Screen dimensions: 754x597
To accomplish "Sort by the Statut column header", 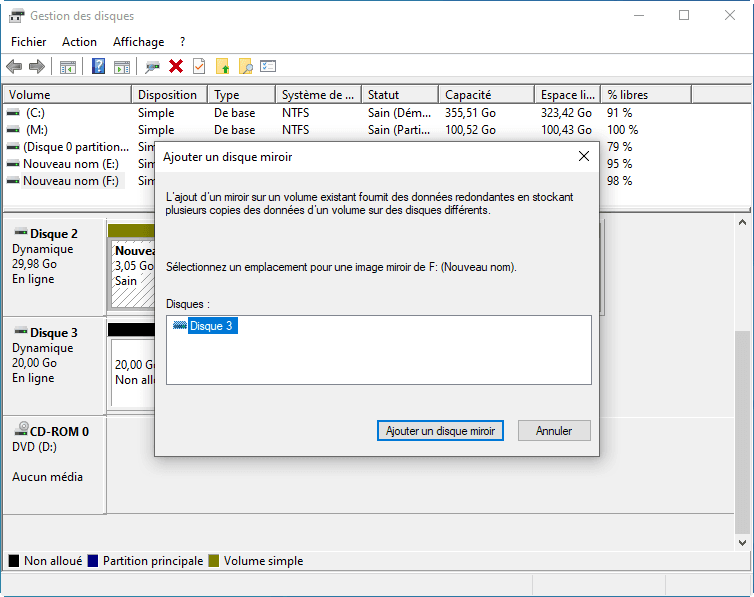I will click(x=400, y=95).
